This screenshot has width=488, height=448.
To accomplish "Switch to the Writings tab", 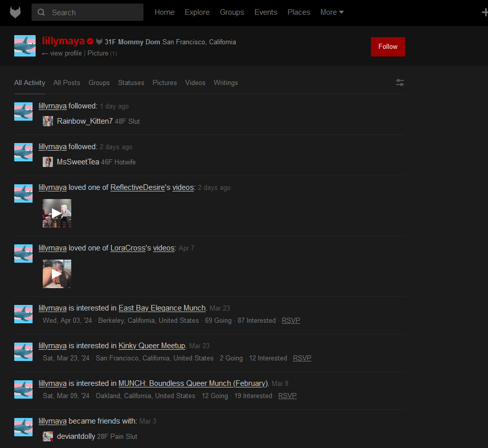I will point(225,83).
